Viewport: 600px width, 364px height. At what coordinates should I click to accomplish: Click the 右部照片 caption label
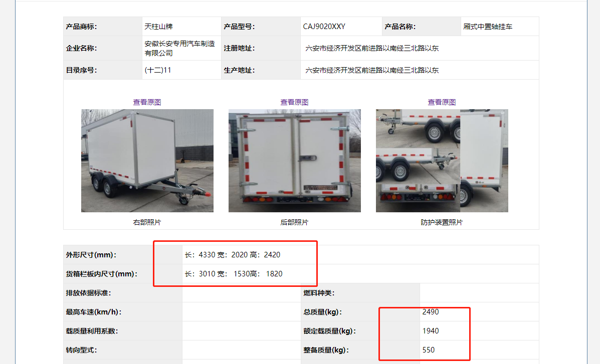(x=147, y=222)
